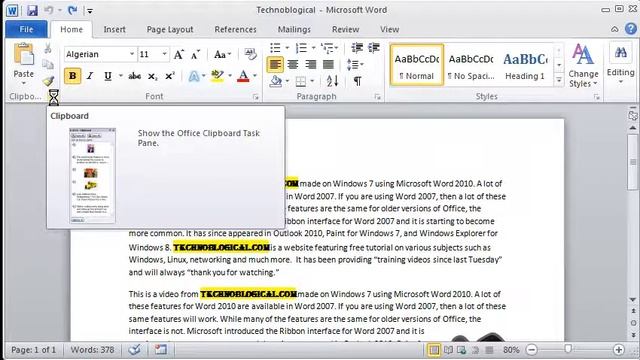Viewport: 640px width, 360px height.
Task: Click the zoom slider handle
Action: coord(567,349)
